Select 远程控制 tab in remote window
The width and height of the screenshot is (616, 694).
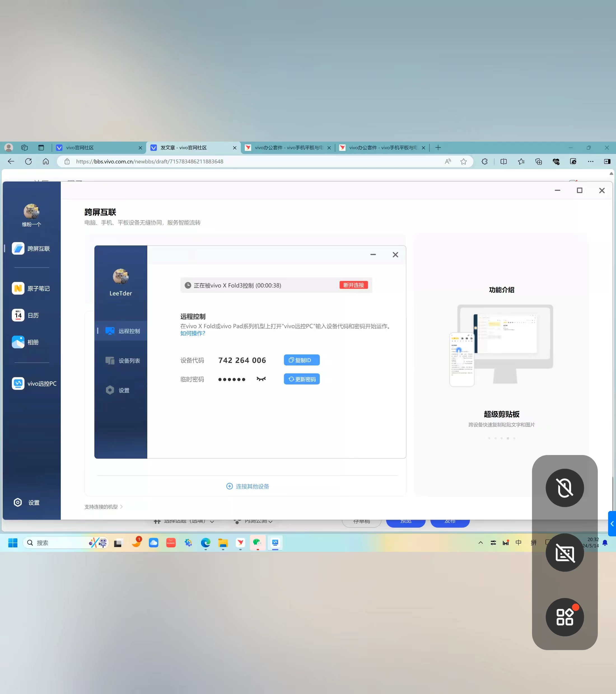[x=121, y=331]
